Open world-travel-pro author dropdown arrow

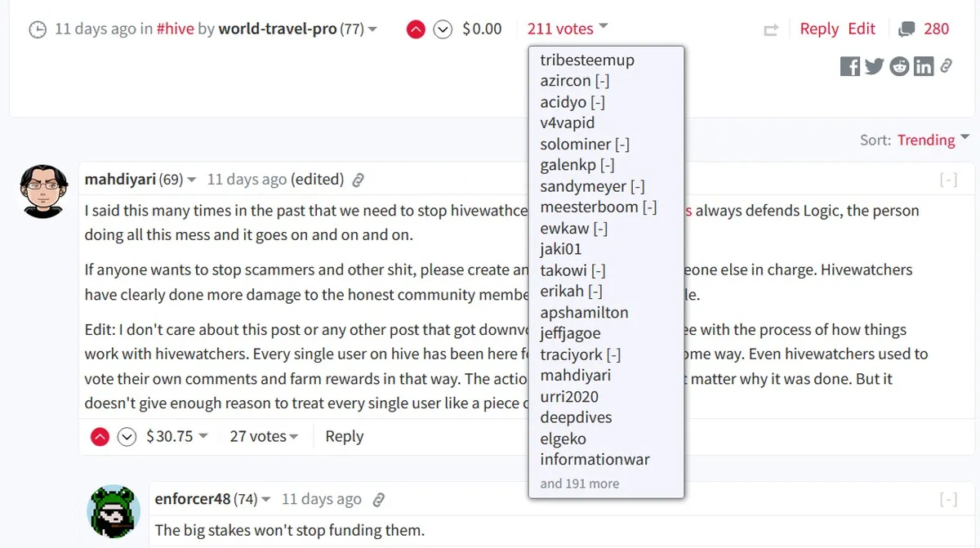click(372, 29)
